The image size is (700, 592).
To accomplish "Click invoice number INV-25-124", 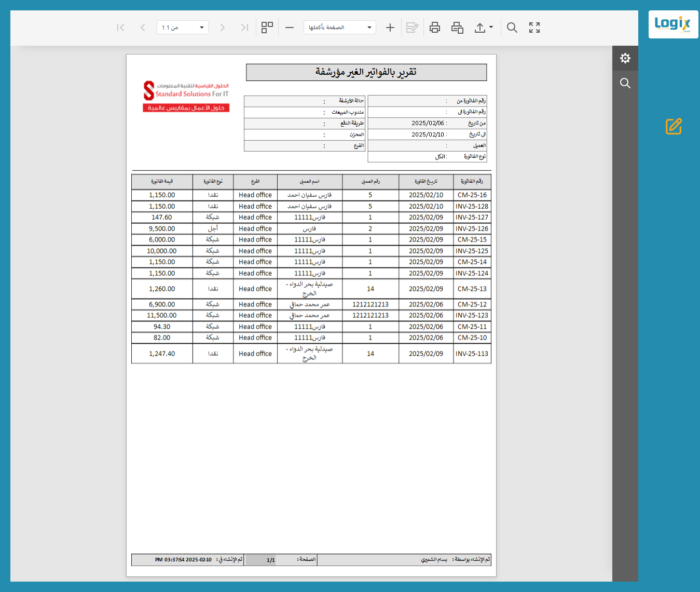I will [472, 274].
